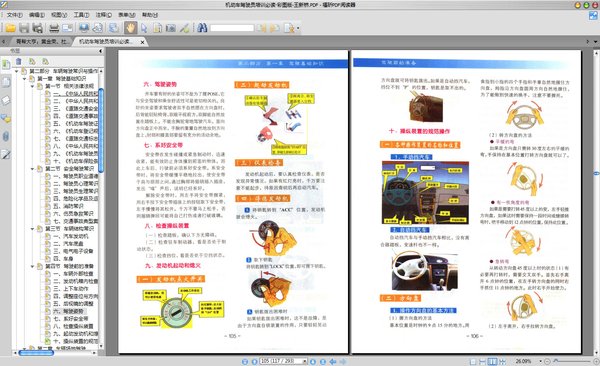Viewport: 600px width, 366px height.
Task: Click the delete bookmark trash icon
Action: pyautogui.click(x=19, y=61)
